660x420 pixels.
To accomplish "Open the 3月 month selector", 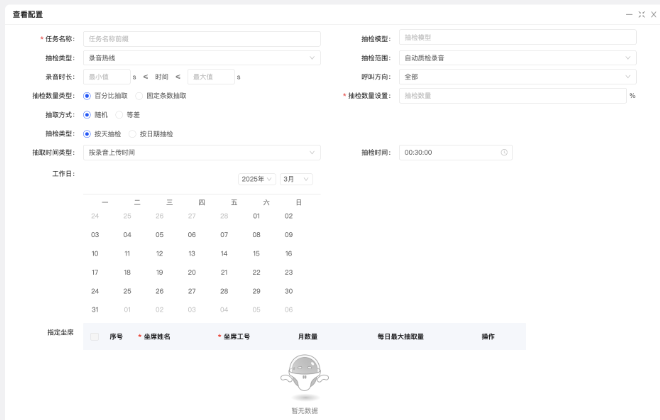I will click(296, 179).
